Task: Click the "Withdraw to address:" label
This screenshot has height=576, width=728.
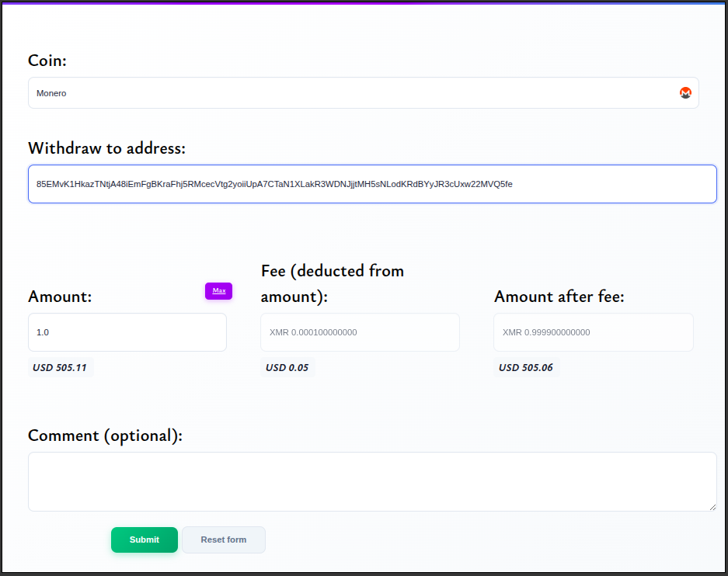Action: tap(106, 148)
